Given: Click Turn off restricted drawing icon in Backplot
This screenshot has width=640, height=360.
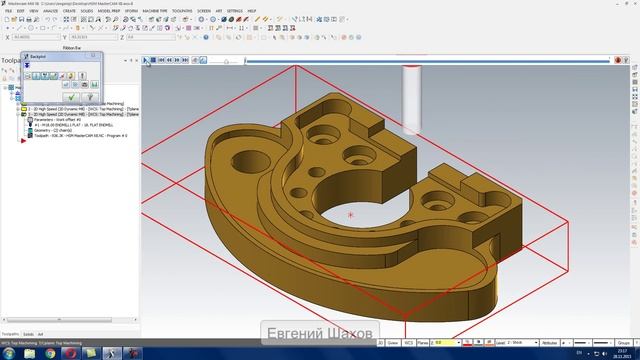Looking at the screenshot, I should pos(75,84).
